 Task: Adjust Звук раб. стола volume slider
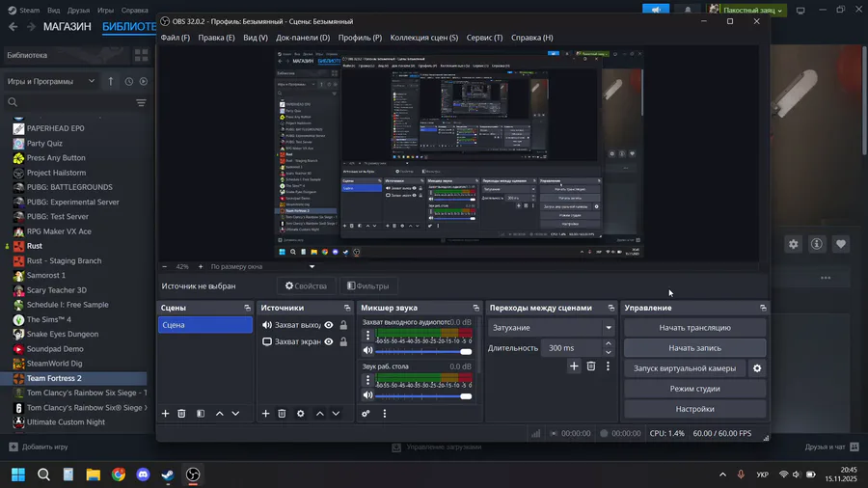(423, 396)
